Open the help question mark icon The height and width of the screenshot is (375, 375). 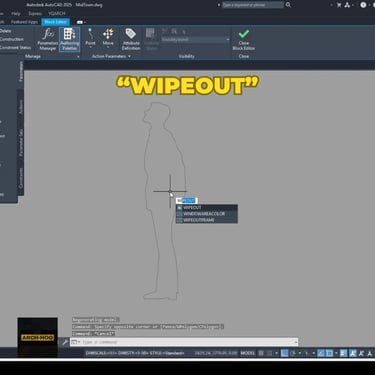point(363,5)
